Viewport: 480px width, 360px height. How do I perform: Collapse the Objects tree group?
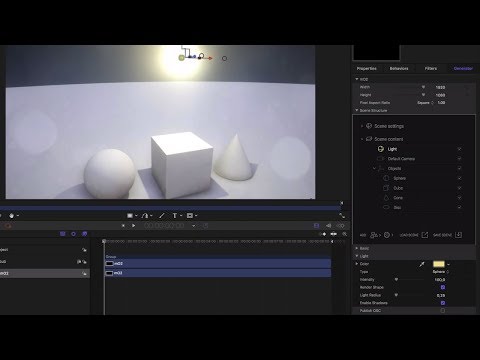point(374,169)
